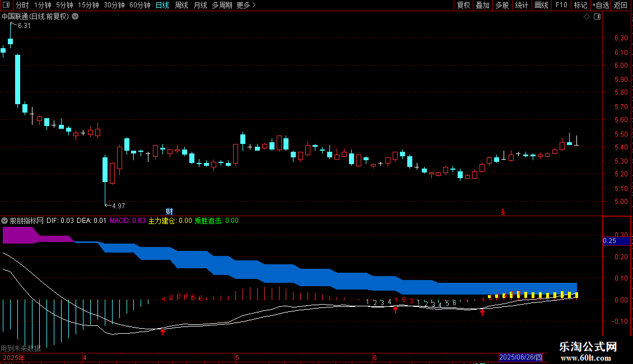Click the 2025年 label on time axis
633x364 pixels.
14,357
